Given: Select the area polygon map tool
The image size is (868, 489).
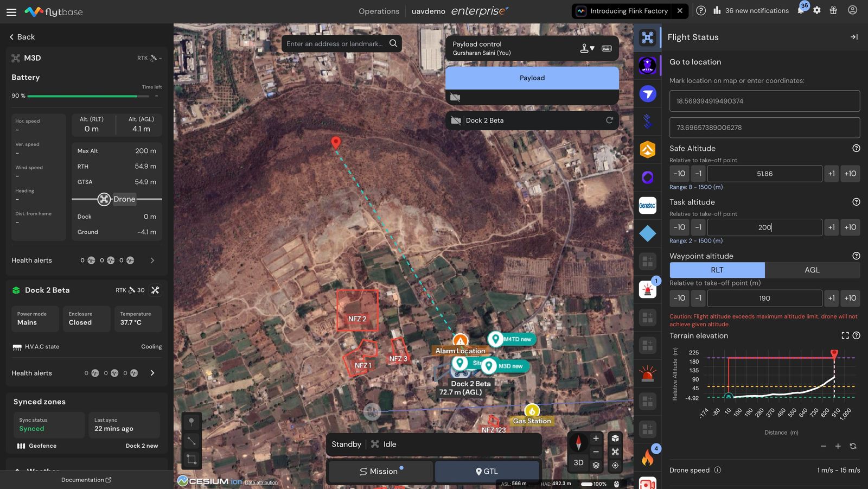Looking at the screenshot, I should pos(192,460).
